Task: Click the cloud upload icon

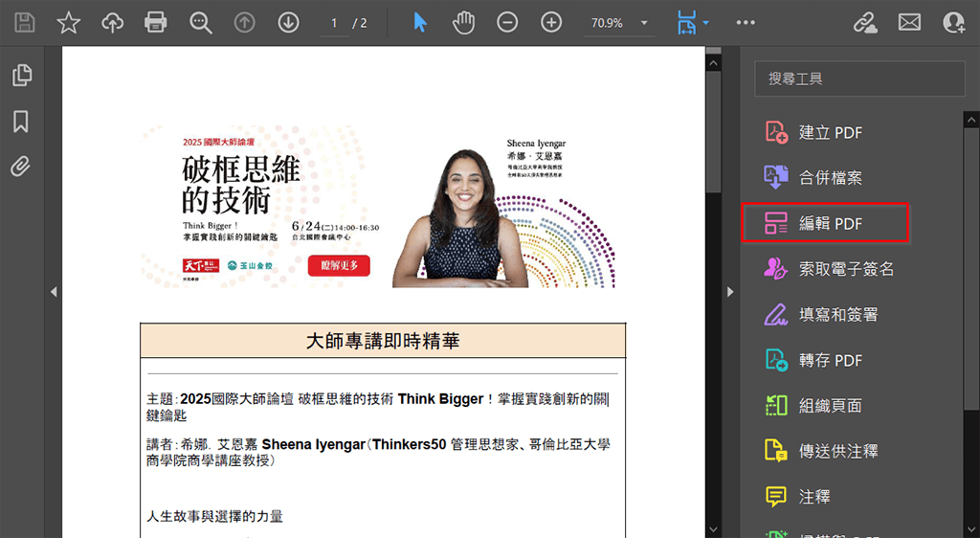Action: coord(113,22)
